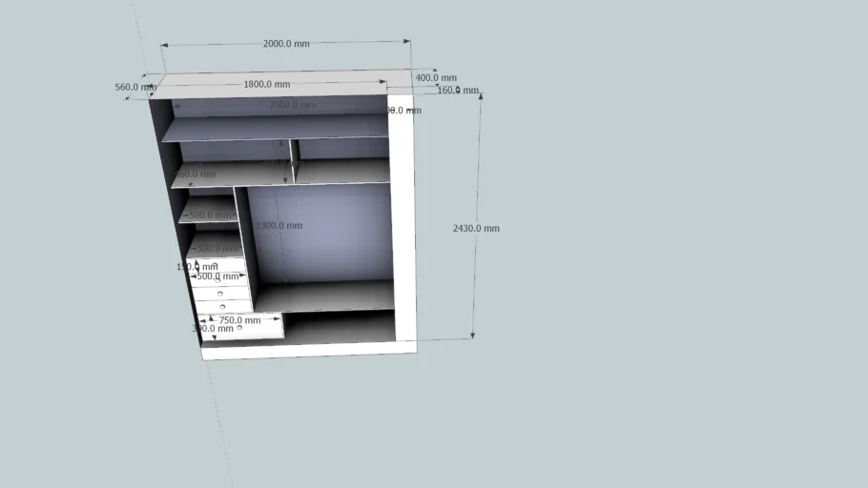Click the 2430.0 mm height dimension label
This screenshot has height=488, width=868.
click(x=476, y=228)
